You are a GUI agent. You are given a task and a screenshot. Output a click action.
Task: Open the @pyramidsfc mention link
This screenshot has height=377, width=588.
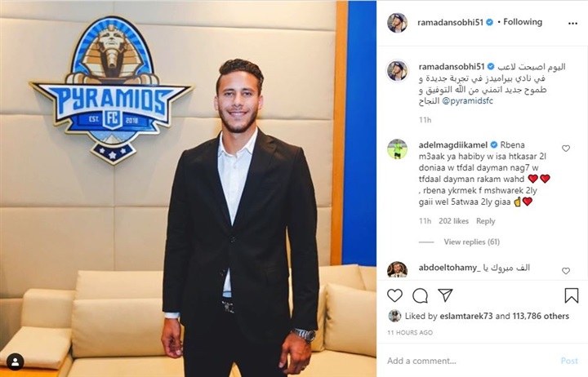pos(468,101)
